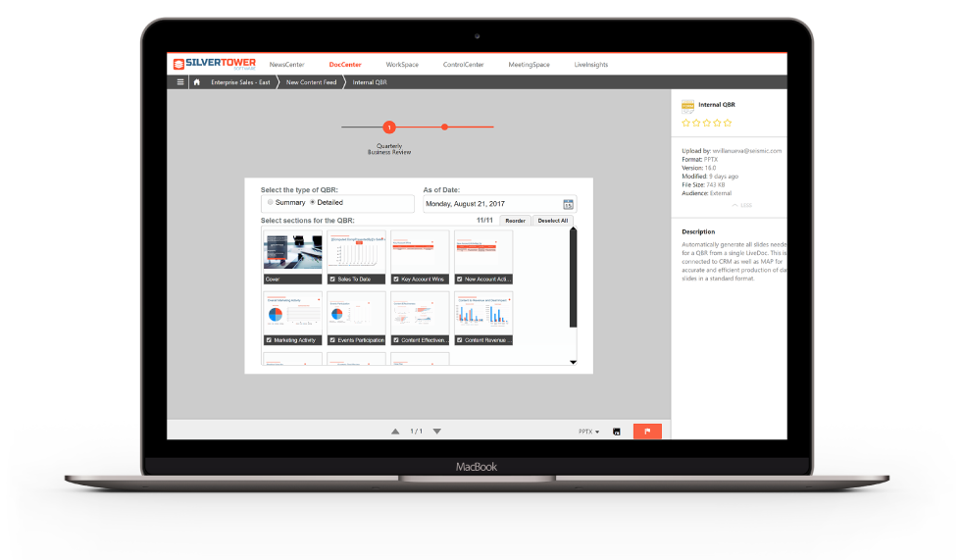Open the MeetingSpace tab

tap(529, 65)
